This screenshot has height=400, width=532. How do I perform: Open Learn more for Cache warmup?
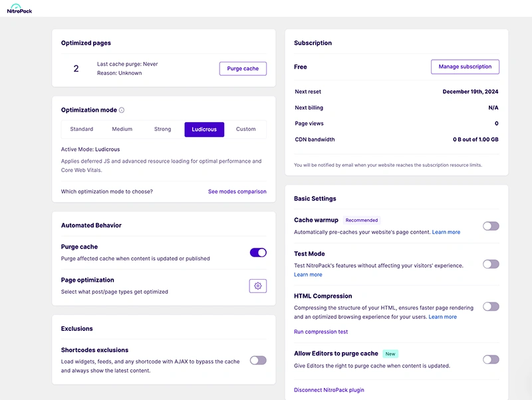tap(446, 232)
